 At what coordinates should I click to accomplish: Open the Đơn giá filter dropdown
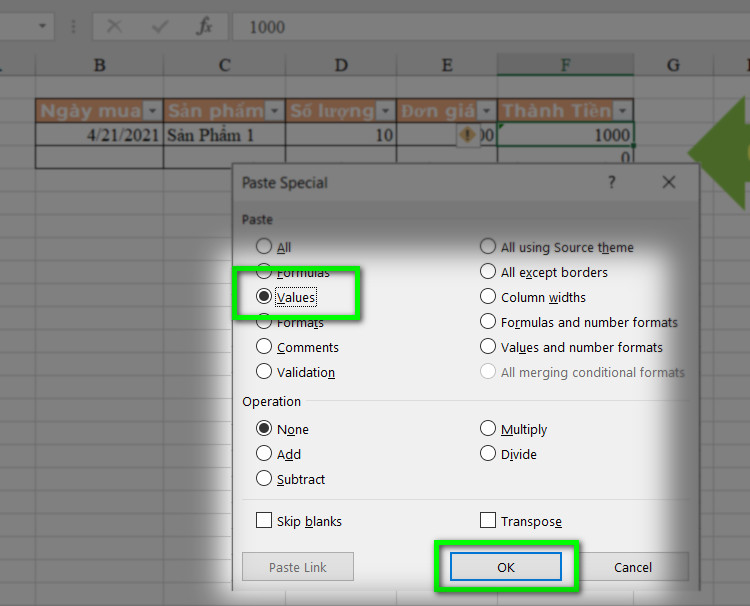pos(486,111)
